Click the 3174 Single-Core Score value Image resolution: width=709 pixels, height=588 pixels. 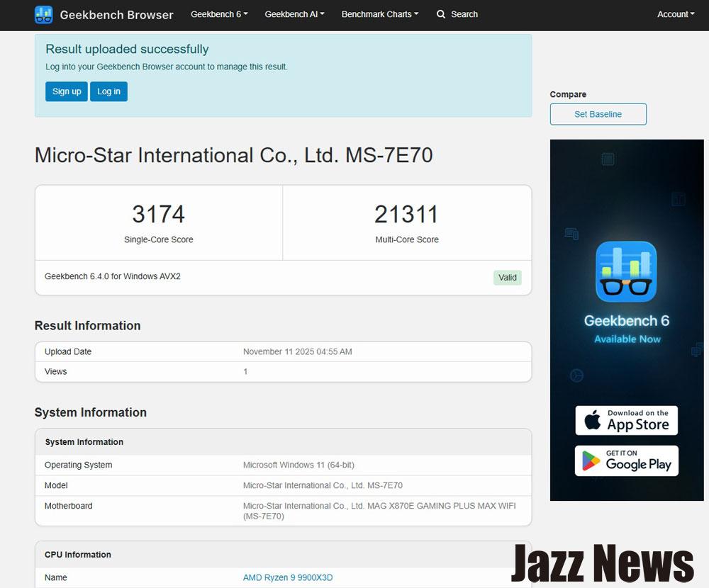(x=158, y=214)
